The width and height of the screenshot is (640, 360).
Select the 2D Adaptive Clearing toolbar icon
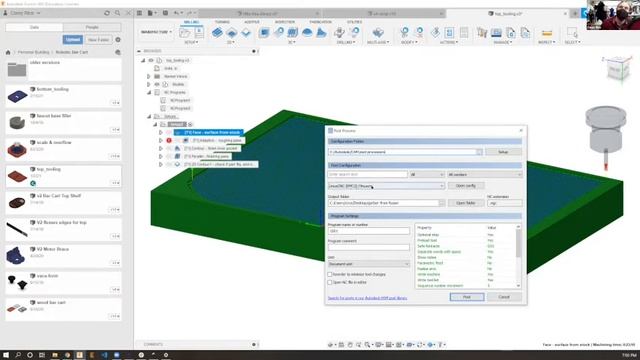tap(217, 33)
